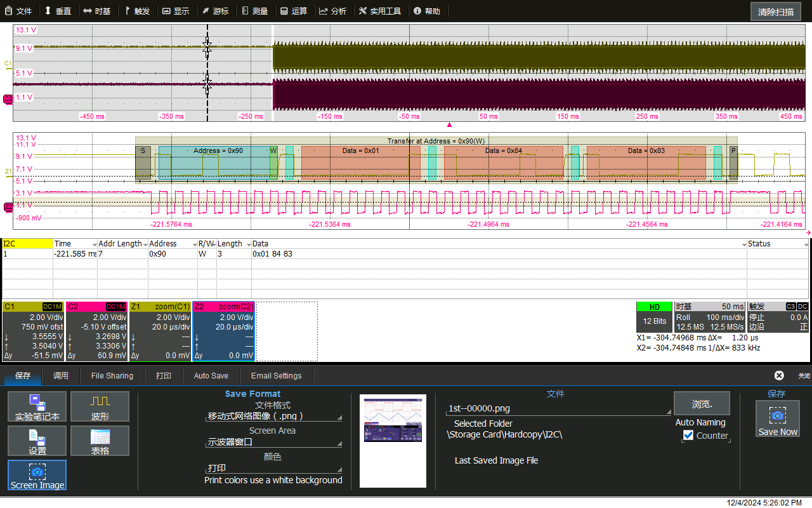This screenshot has width=812, height=508.
Task: Click the screenshot preview thumbnail
Action: [393, 441]
